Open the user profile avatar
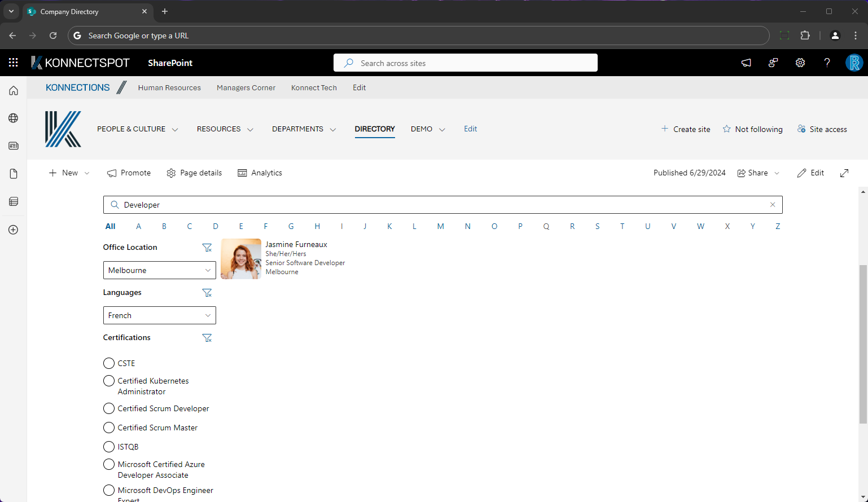Viewport: 868px width, 502px height. (854, 63)
